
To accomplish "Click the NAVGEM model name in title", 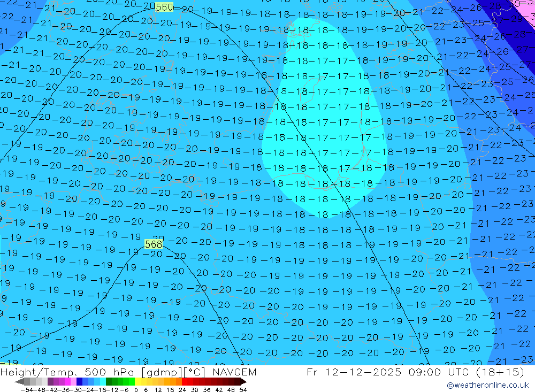I will [234, 372].
